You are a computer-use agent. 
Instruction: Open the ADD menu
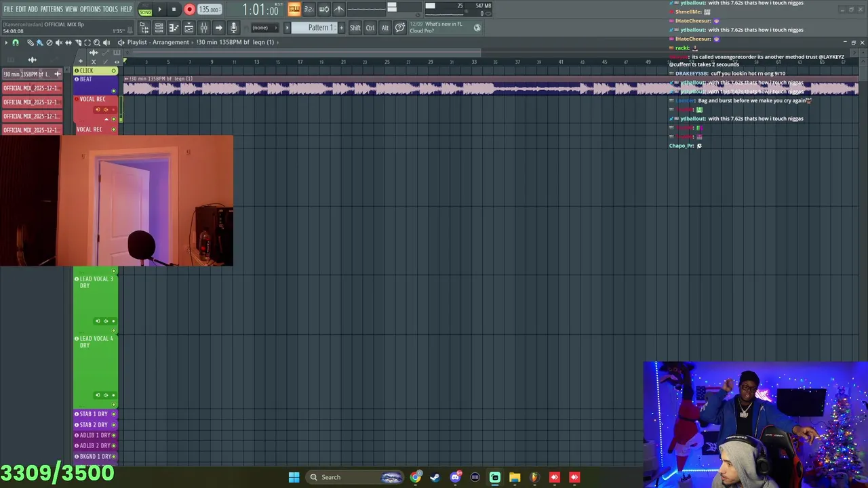33,9
